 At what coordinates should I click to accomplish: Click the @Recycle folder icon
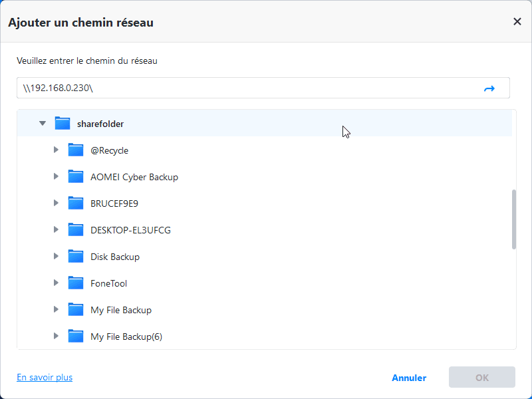pos(76,150)
